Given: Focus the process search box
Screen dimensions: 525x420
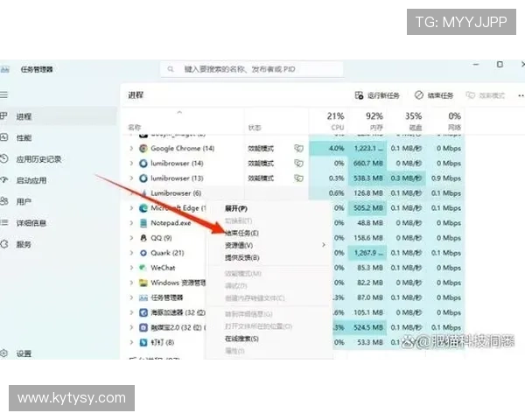Looking at the screenshot, I should (252, 69).
